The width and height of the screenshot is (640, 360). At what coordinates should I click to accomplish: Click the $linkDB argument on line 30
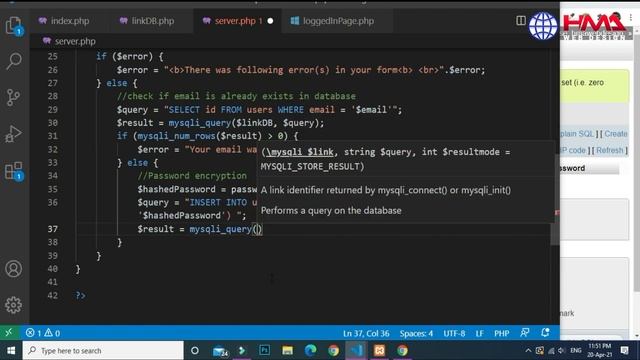pyautogui.click(x=254, y=123)
